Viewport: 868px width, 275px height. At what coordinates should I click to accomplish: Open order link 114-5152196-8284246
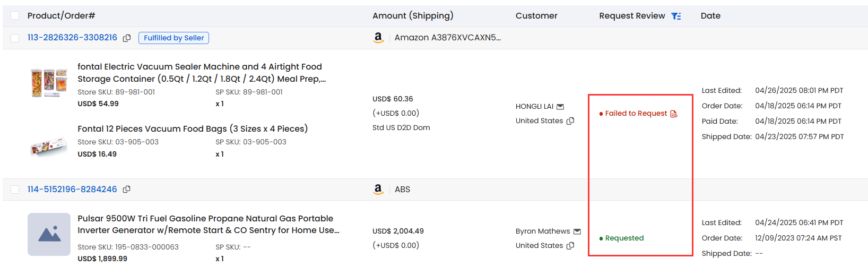72,189
